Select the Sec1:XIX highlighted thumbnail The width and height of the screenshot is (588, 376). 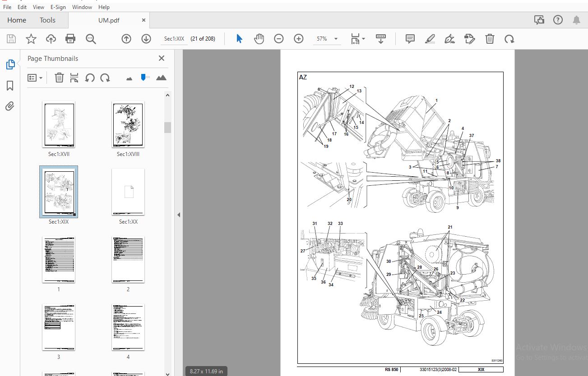coord(59,192)
